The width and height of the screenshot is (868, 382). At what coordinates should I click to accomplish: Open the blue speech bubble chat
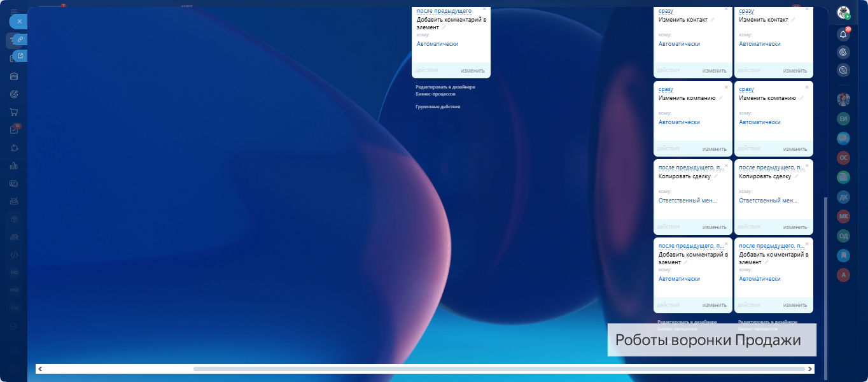[x=844, y=138]
